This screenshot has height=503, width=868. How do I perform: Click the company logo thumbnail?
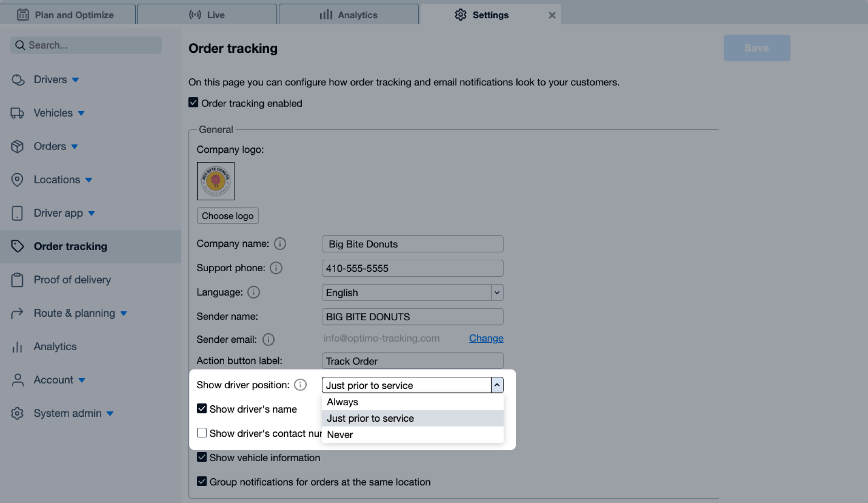[x=216, y=181]
